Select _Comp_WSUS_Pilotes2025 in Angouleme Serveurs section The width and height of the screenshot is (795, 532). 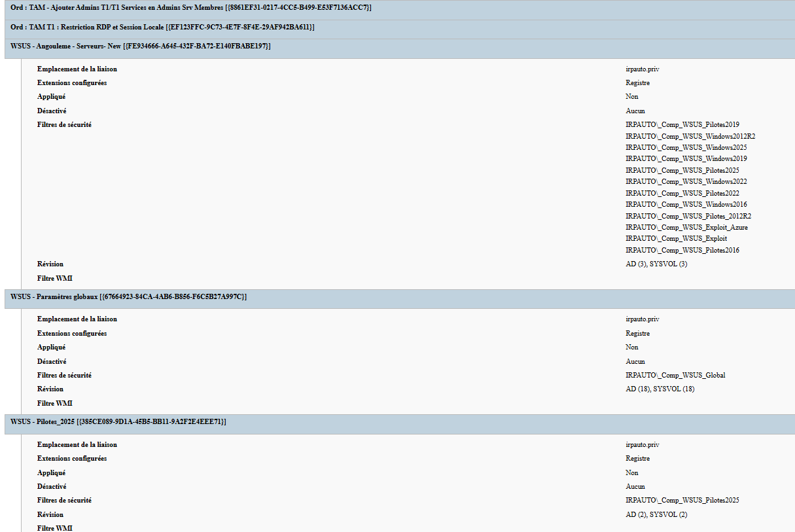[x=682, y=170]
